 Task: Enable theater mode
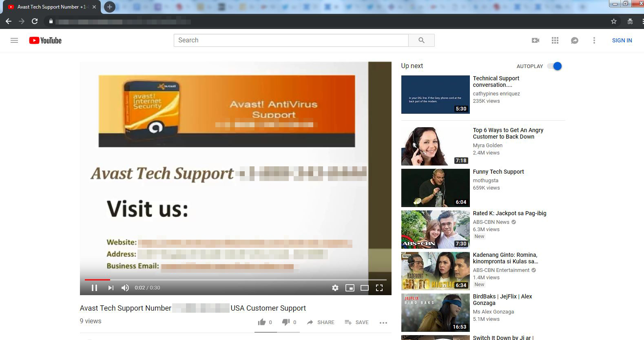(x=365, y=288)
